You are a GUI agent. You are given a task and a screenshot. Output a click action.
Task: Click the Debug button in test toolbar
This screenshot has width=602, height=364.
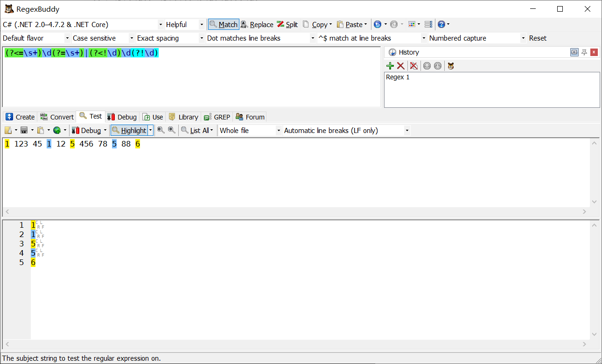[86, 131]
